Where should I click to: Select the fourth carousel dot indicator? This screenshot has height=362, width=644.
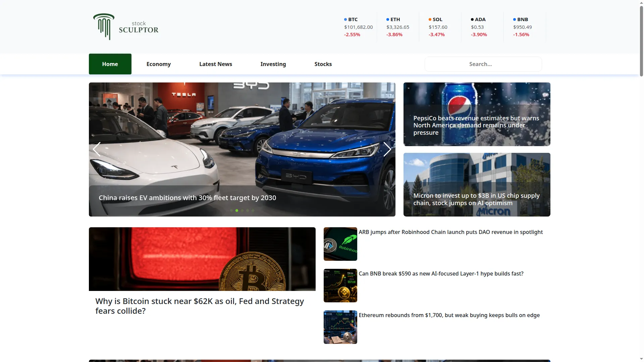[x=248, y=210]
